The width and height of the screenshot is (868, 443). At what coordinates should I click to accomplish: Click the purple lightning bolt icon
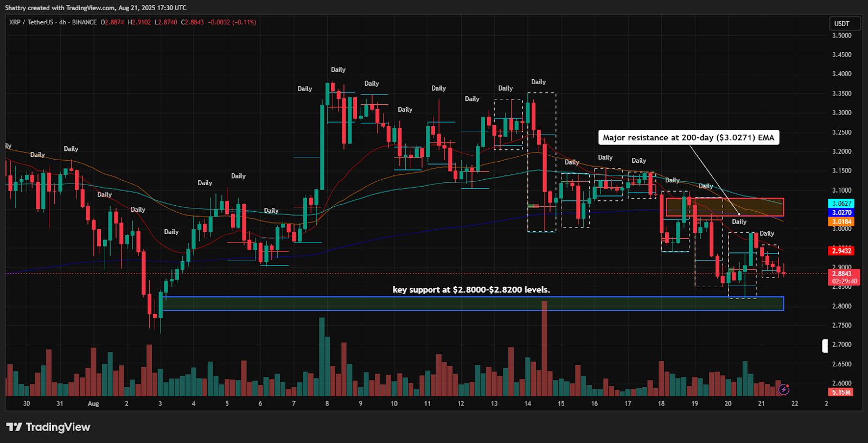tap(783, 389)
